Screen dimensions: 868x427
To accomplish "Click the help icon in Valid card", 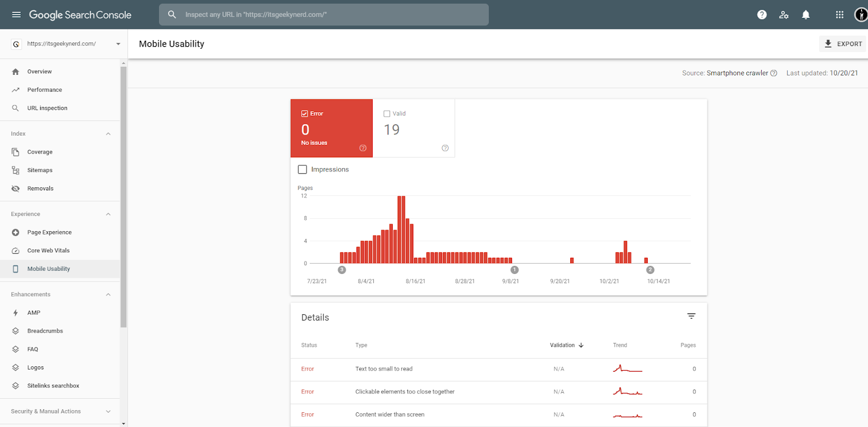I will 445,148.
